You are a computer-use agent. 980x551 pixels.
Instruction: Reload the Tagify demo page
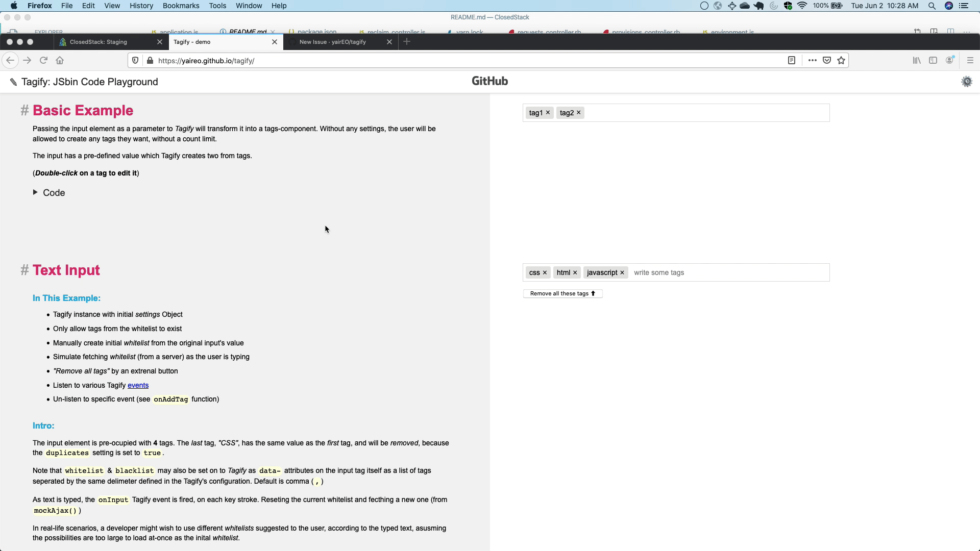tap(43, 60)
